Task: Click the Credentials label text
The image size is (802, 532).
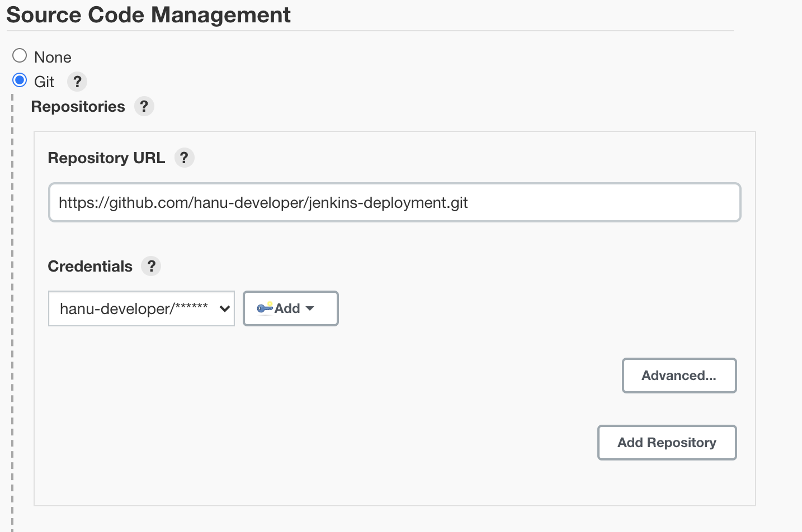Action: [x=90, y=266]
